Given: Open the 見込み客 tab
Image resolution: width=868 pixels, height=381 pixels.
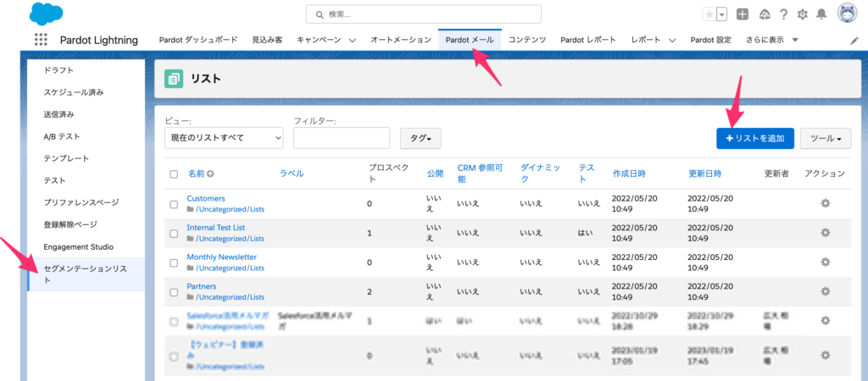Looking at the screenshot, I should (267, 40).
